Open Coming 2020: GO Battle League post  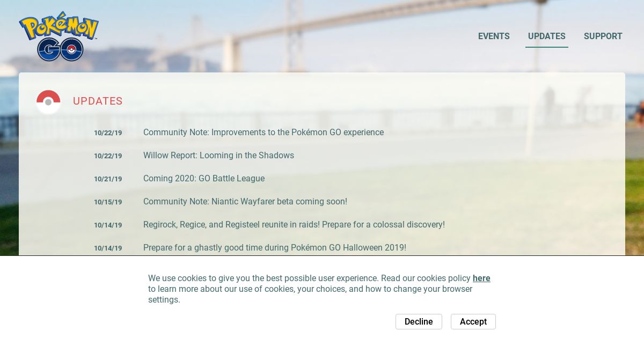(204, 179)
